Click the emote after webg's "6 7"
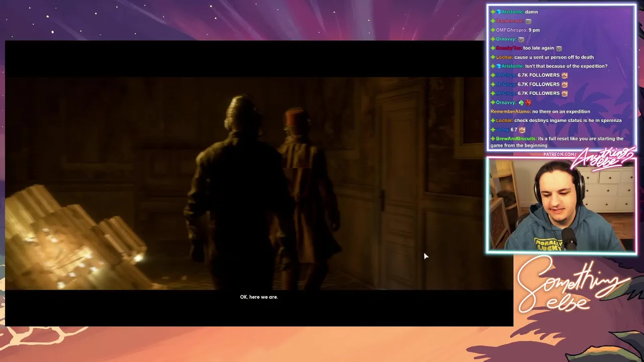The width and height of the screenshot is (644, 362). 522,129
